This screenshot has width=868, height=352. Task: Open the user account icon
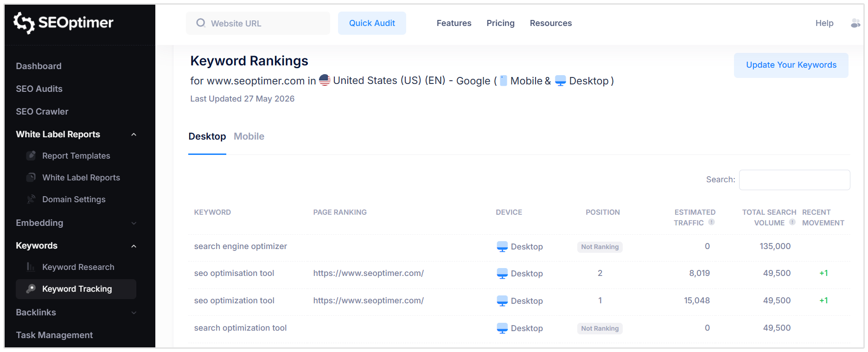point(855,23)
